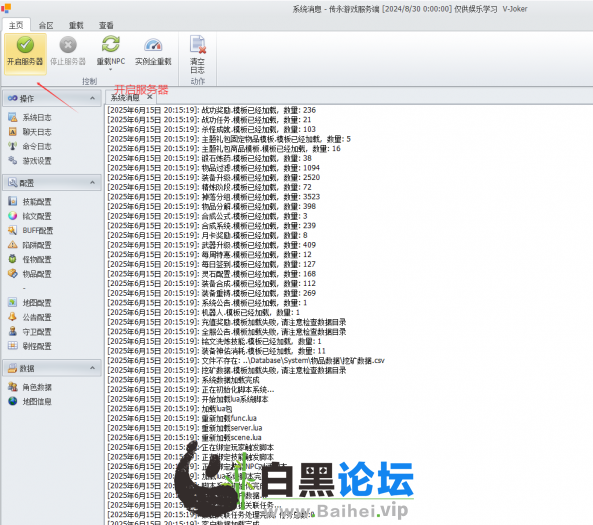Image resolution: width=593 pixels, height=525 pixels.
Task: Click the 开启服务器 start server button
Action: pyautogui.click(x=25, y=53)
